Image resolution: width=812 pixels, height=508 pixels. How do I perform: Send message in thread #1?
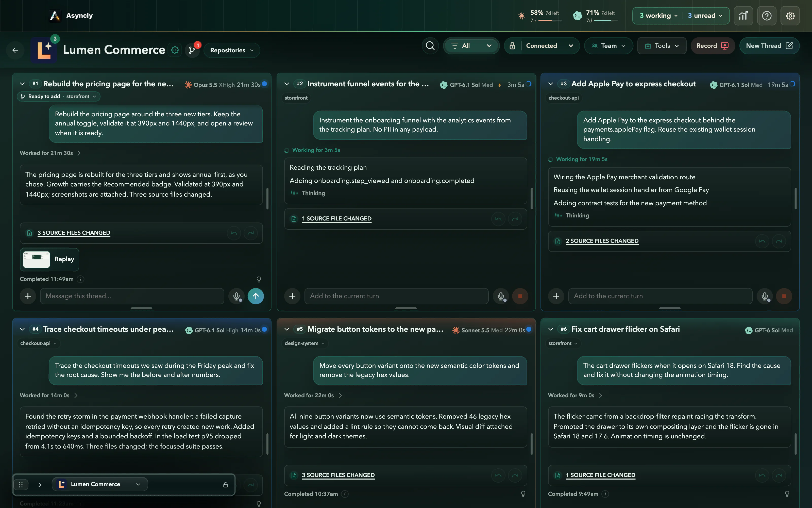(x=255, y=296)
